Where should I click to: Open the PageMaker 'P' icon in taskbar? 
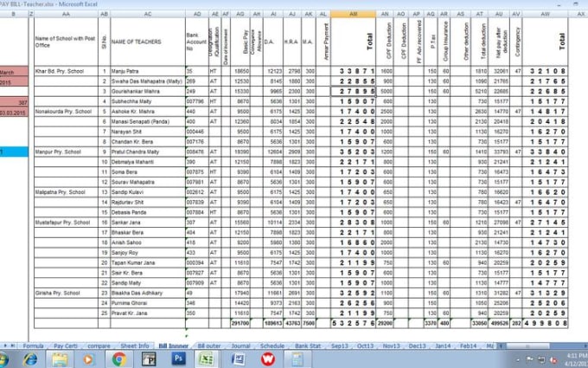click(149, 359)
